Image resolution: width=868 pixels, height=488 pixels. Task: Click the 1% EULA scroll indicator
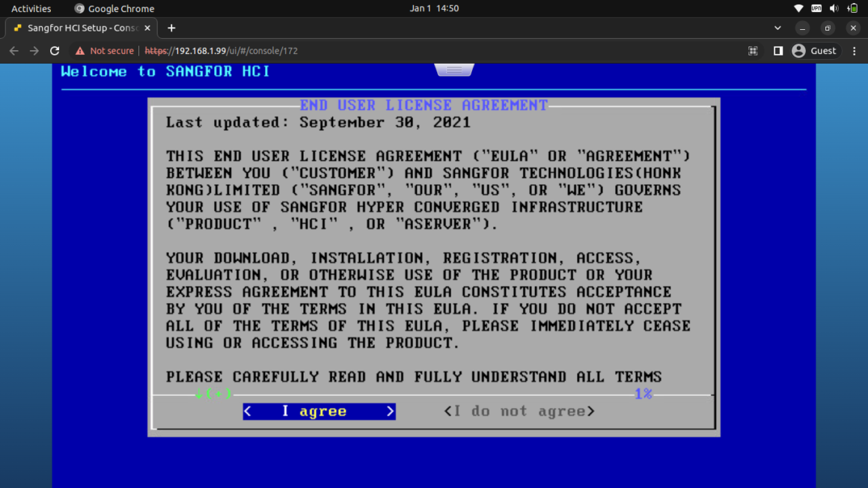(x=643, y=394)
